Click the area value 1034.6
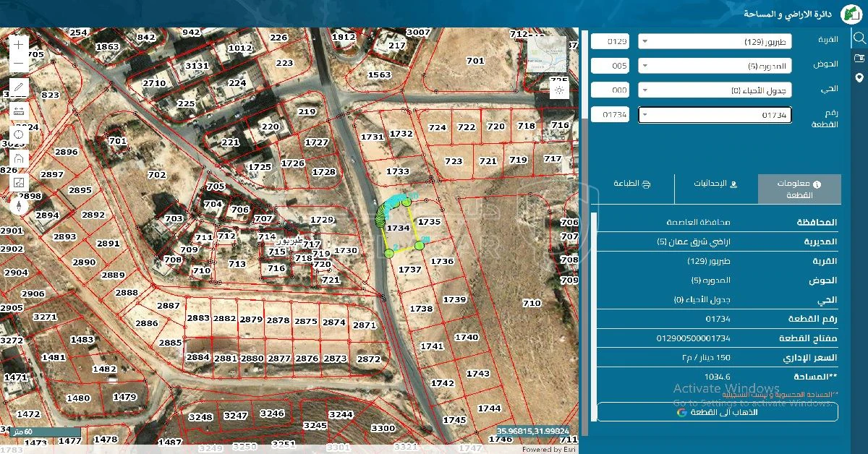This screenshot has height=454, width=868. pos(718,377)
